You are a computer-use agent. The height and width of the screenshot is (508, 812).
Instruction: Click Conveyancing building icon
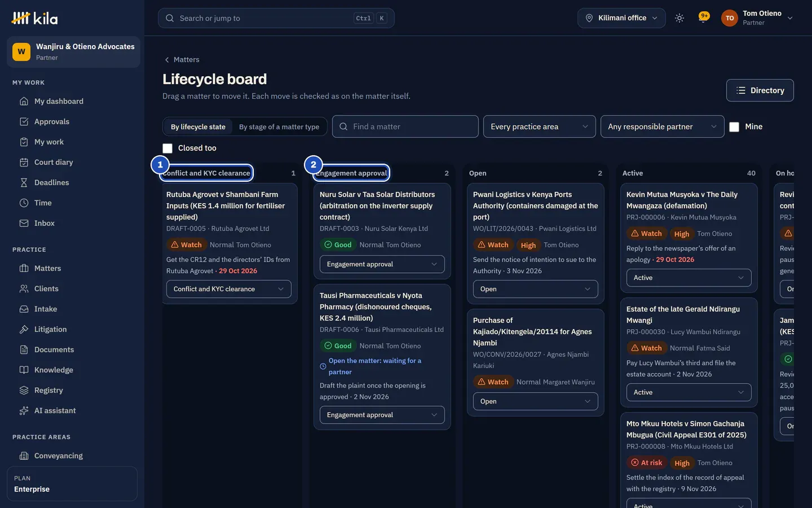click(x=24, y=456)
